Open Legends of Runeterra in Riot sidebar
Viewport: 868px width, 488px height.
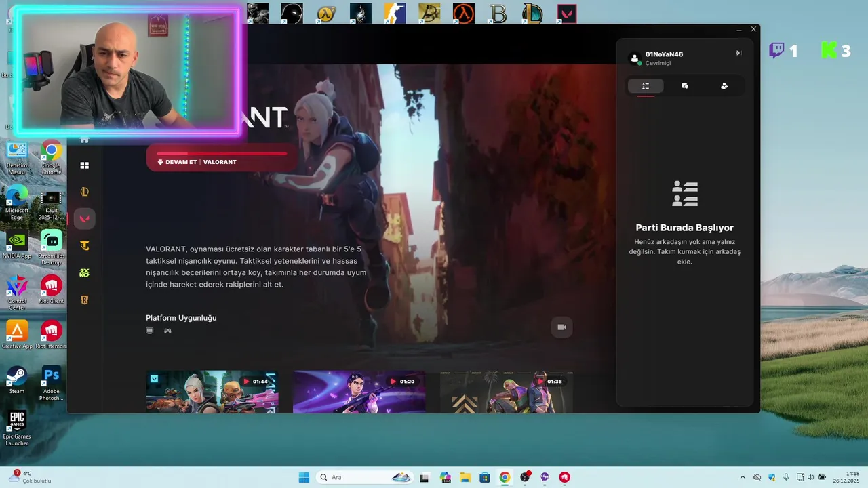(x=85, y=300)
